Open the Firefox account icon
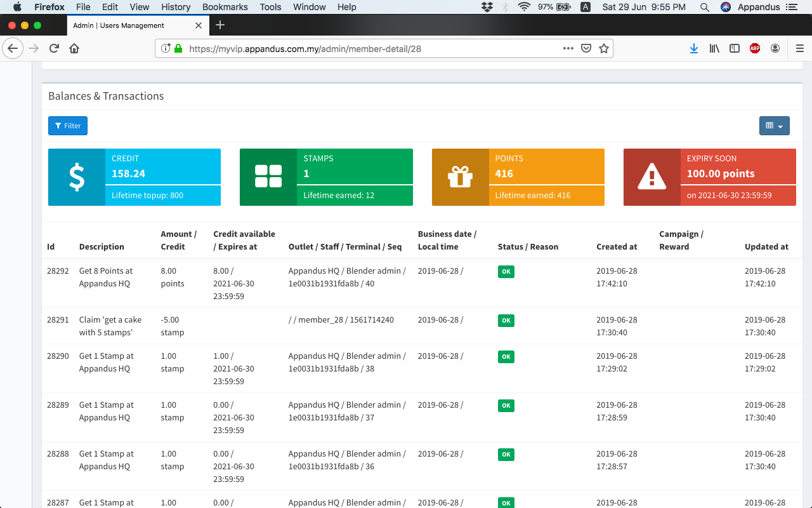The height and width of the screenshot is (508, 812). click(x=775, y=48)
